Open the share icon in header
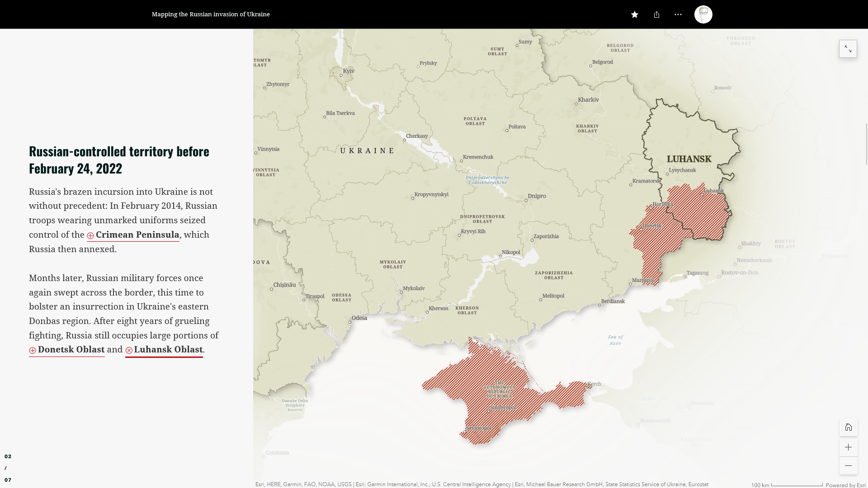 click(656, 14)
